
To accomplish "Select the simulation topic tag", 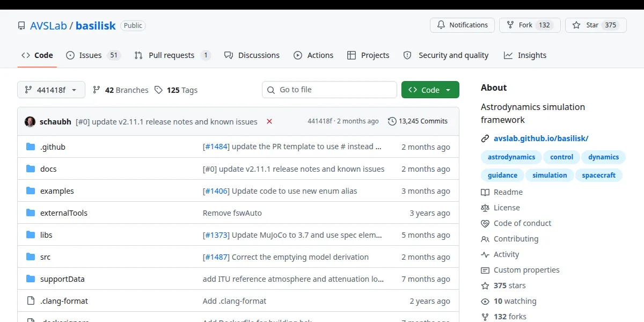I will (x=550, y=175).
